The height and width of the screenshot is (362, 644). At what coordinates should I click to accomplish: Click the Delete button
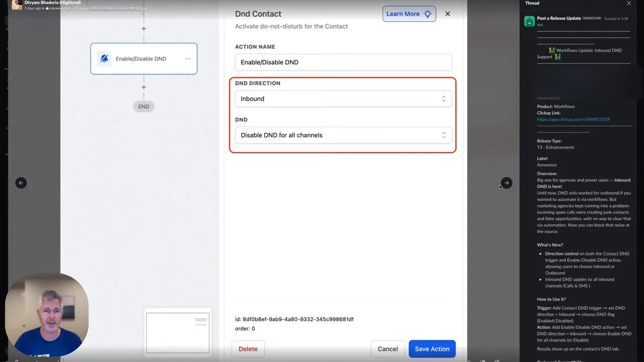point(248,349)
